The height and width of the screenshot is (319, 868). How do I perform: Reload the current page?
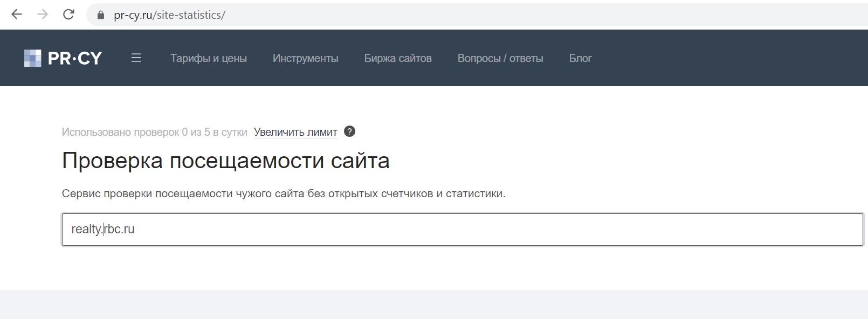coord(68,15)
